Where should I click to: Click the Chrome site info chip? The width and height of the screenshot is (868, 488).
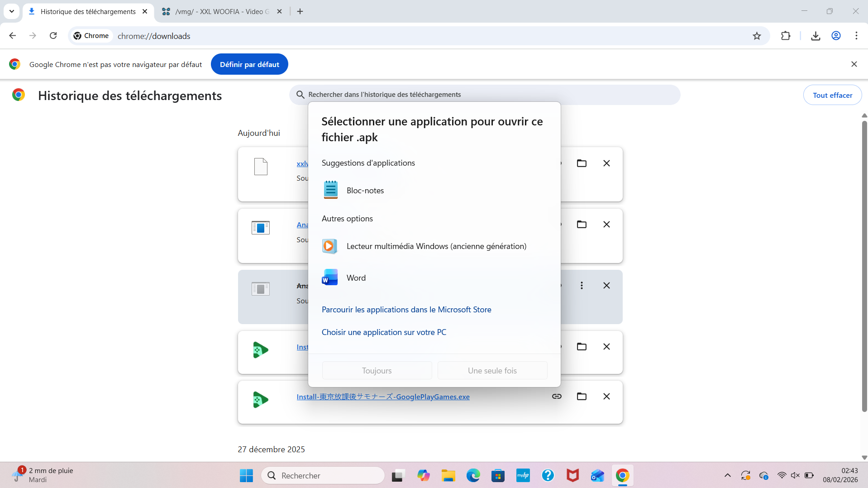[91, 36]
